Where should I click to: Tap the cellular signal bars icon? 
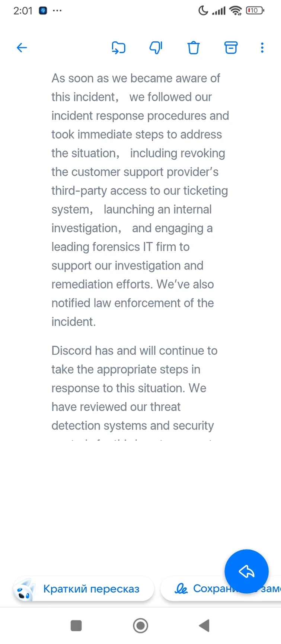(219, 10)
